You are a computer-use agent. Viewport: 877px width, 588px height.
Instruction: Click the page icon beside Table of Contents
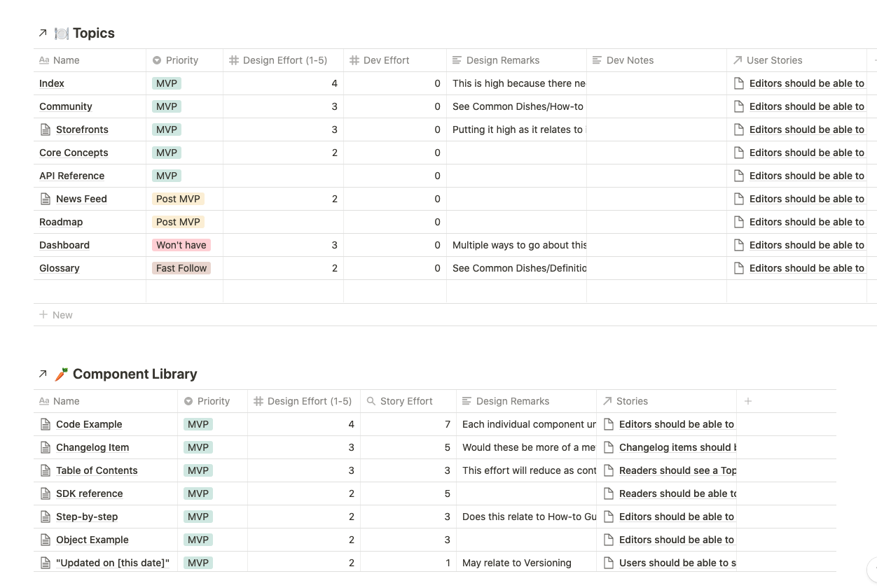[x=46, y=470]
